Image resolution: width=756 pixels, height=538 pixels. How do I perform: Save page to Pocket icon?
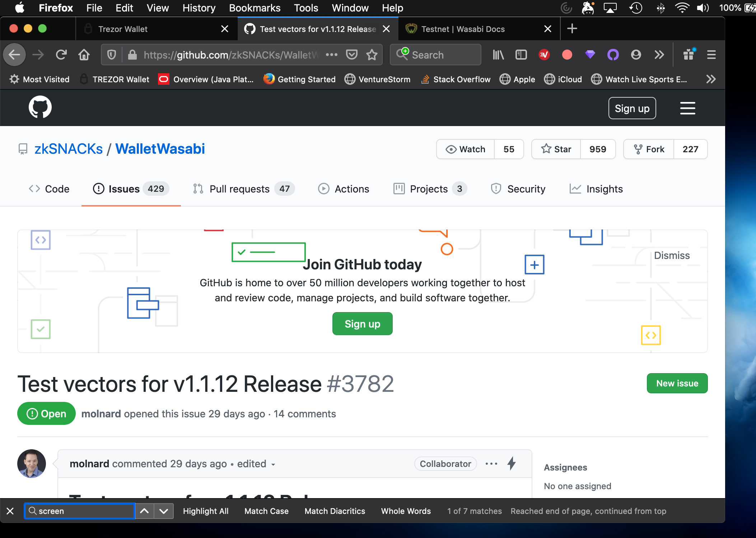click(351, 55)
